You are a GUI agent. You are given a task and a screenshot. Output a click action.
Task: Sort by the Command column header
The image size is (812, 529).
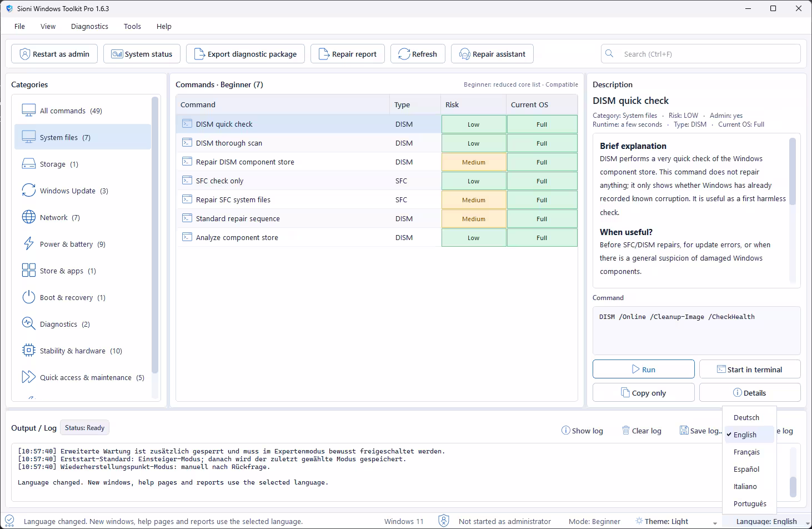pyautogui.click(x=283, y=104)
